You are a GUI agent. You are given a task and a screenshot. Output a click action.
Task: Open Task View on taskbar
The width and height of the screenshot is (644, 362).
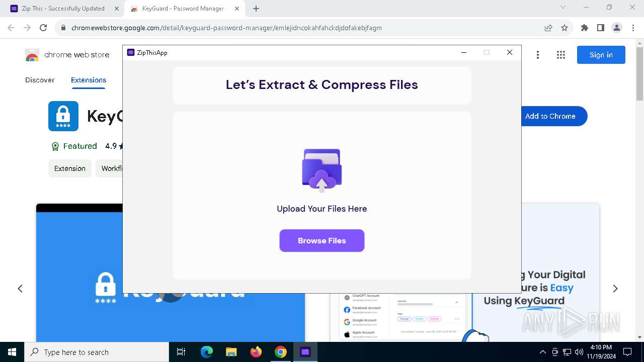pos(181,352)
